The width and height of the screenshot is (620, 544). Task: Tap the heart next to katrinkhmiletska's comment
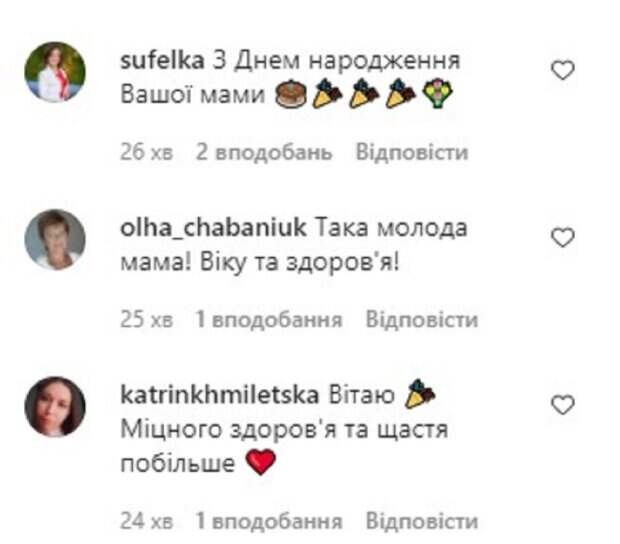click(x=563, y=405)
